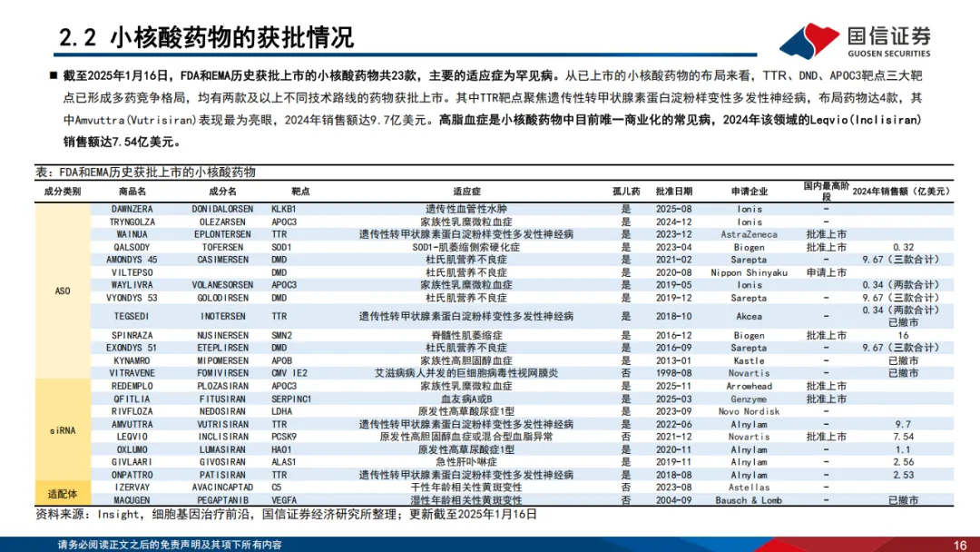The height and width of the screenshot is (552, 980).
Task: Click the "VOLANESORSEN" ingredient cell
Action: (222, 285)
